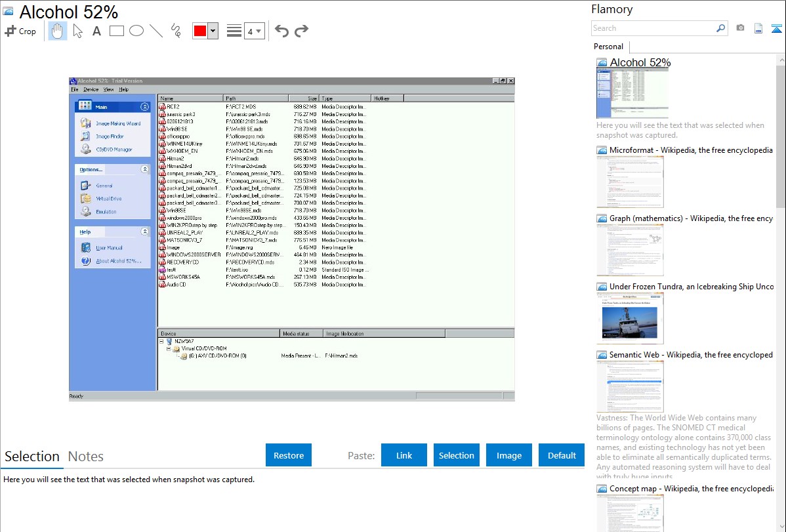Open the Device menu in Alcohol 52% snapshot
The height and width of the screenshot is (532, 786).
pos(91,90)
